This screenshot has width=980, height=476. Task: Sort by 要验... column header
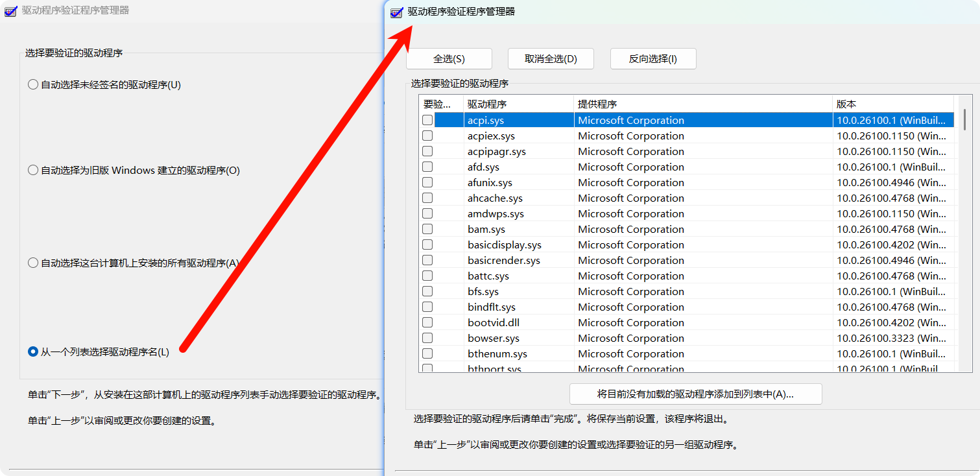pyautogui.click(x=441, y=104)
